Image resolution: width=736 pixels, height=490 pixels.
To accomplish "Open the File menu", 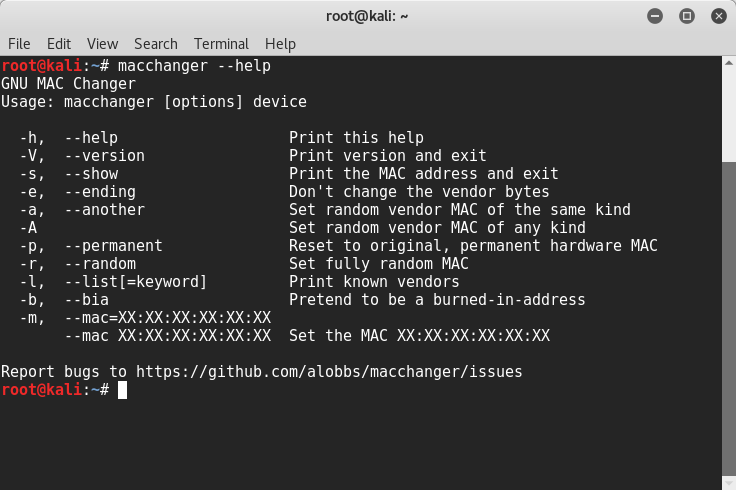I will click(x=19, y=44).
